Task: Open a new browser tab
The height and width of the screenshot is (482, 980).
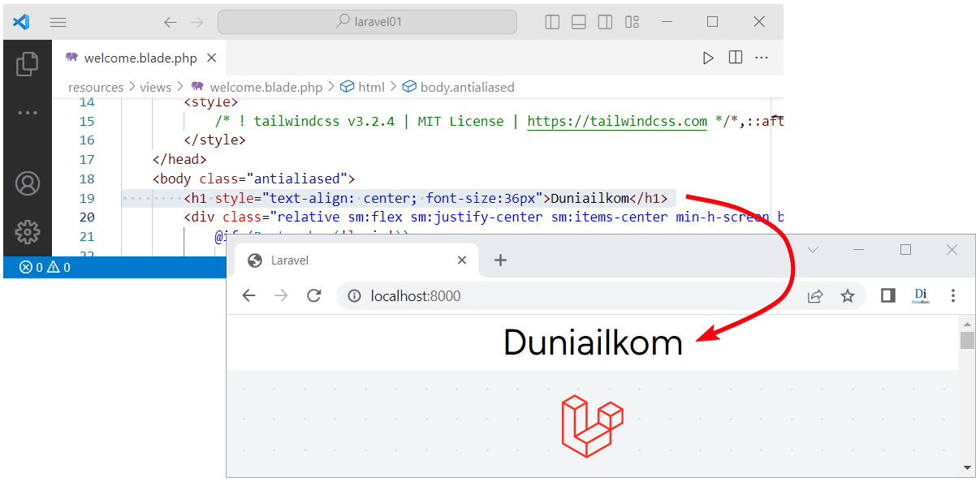Action: pyautogui.click(x=500, y=260)
